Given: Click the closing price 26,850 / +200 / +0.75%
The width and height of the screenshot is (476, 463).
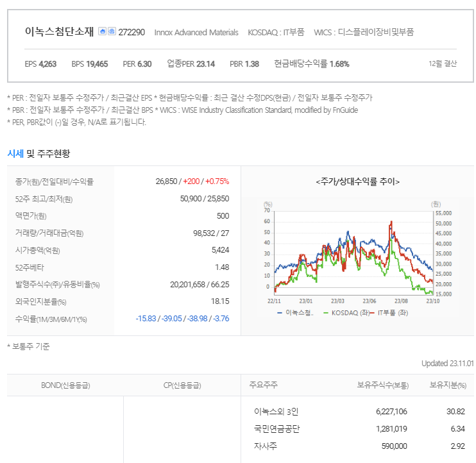Looking at the screenshot, I should 192,181.
